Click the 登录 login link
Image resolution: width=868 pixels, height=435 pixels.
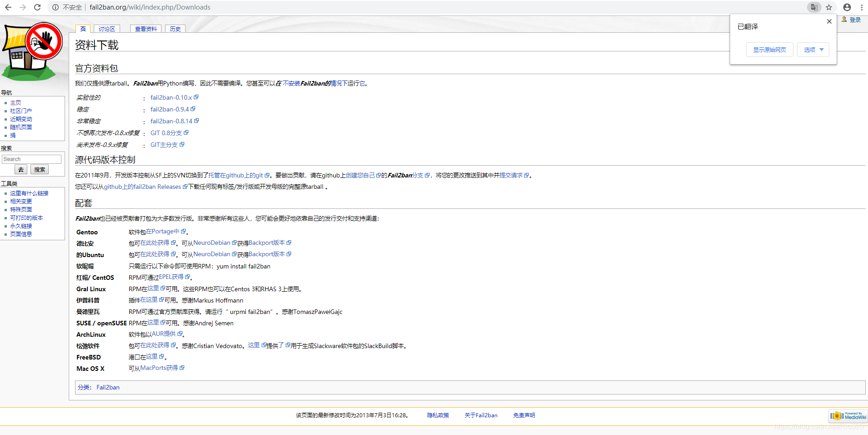point(855,20)
